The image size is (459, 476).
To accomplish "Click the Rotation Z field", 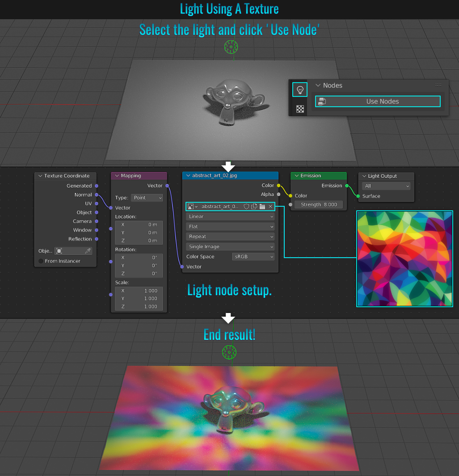I will [139, 273].
